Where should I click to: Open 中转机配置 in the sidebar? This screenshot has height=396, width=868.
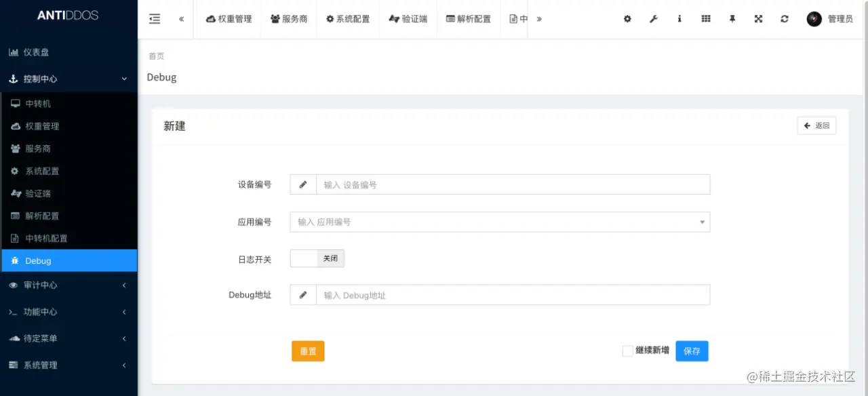pos(68,238)
